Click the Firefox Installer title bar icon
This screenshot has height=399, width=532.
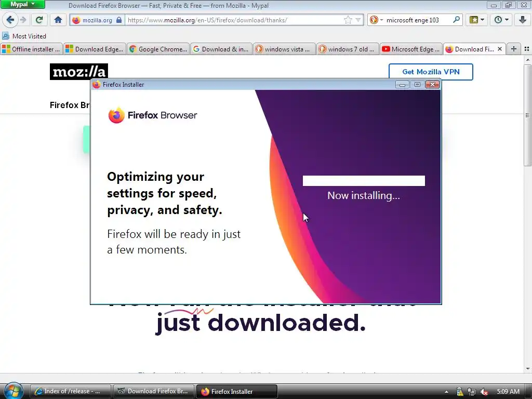click(96, 85)
